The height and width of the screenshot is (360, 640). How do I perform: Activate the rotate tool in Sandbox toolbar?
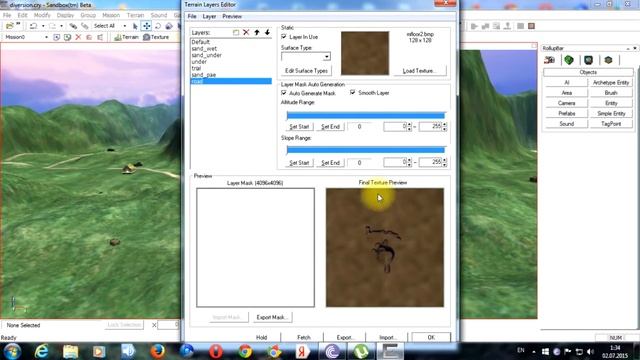click(x=158, y=26)
